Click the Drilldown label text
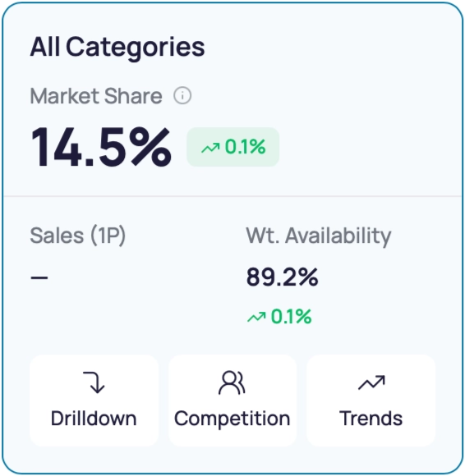The image size is (465, 476). 94,419
